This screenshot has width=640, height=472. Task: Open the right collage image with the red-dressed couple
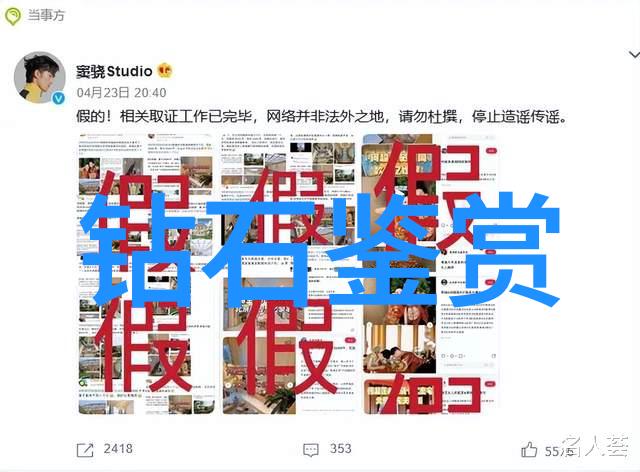coord(430,274)
